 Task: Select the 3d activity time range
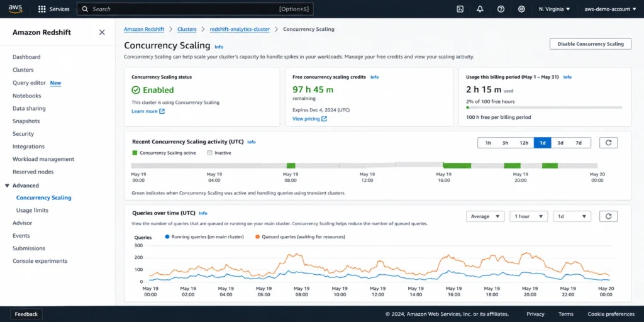(560, 143)
